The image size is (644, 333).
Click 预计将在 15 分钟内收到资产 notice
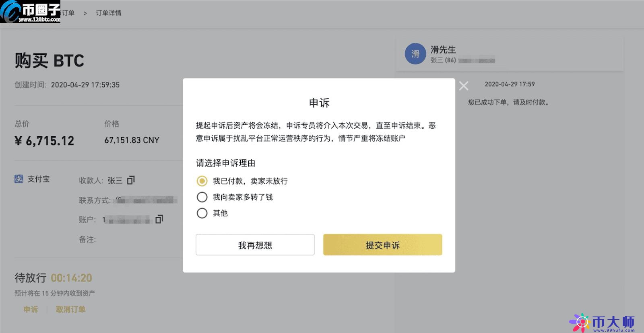55,293
